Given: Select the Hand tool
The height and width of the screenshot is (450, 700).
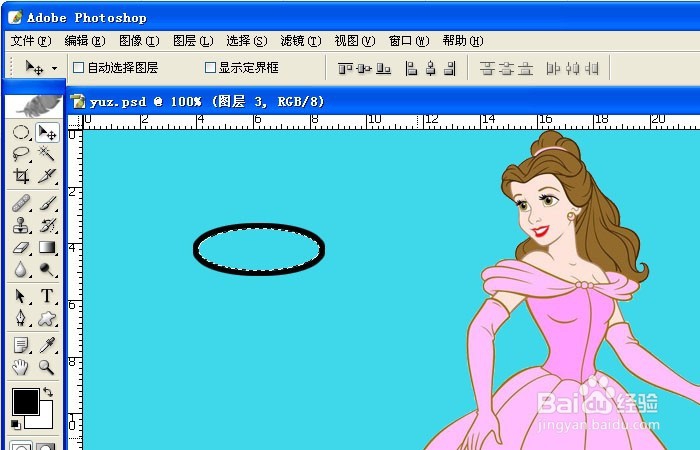Looking at the screenshot, I should click(x=21, y=367).
